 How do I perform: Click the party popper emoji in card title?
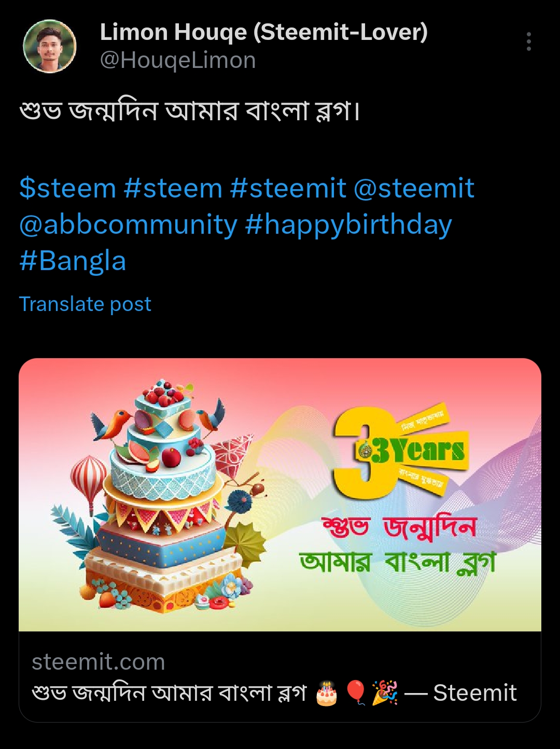pyautogui.click(x=385, y=694)
